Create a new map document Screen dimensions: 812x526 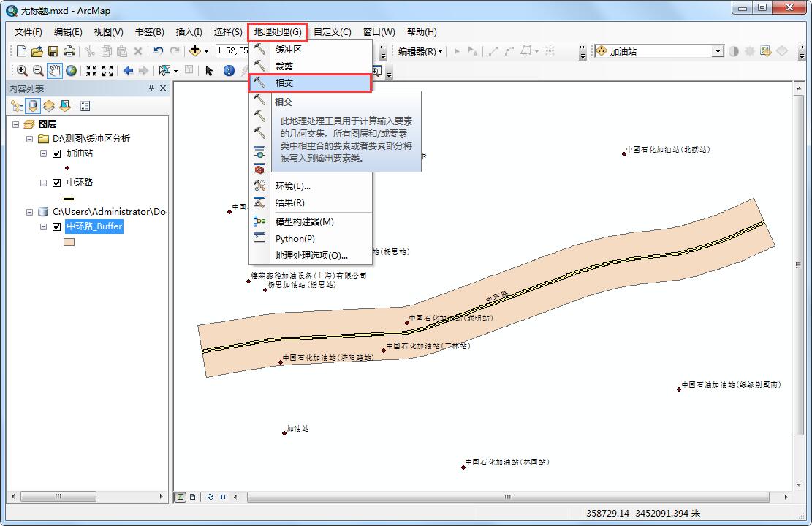tap(21, 50)
